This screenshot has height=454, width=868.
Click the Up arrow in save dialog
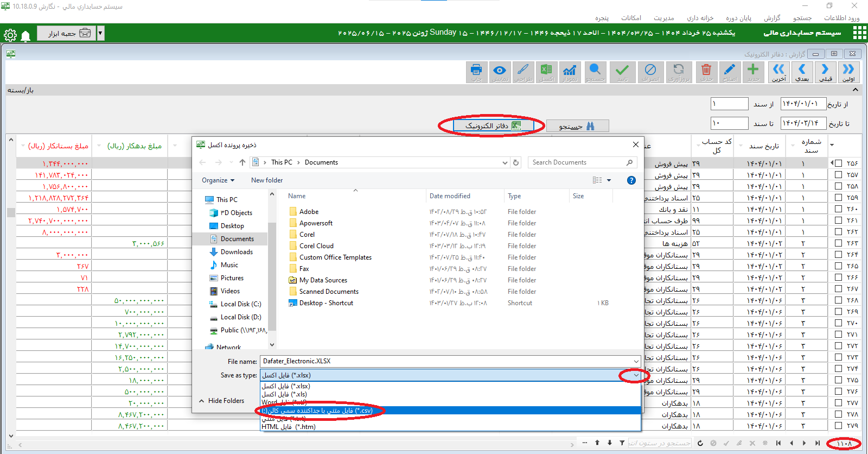pos(242,162)
